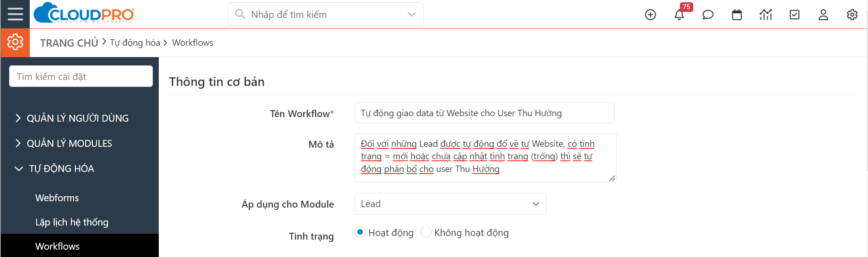Click the quick create plus icon
The image size is (868, 257).
pos(650,15)
